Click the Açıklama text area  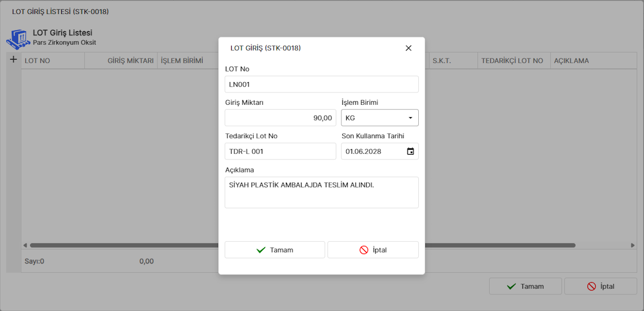321,192
